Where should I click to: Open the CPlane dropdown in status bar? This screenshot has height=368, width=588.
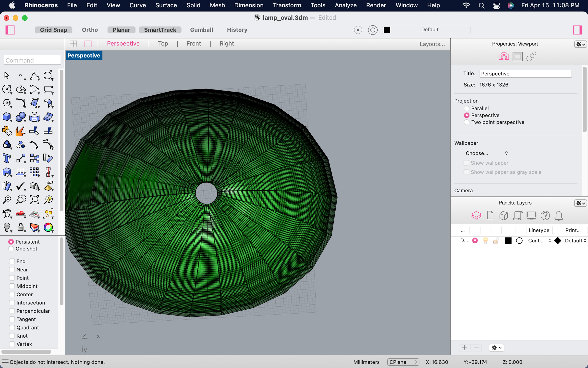(x=403, y=362)
